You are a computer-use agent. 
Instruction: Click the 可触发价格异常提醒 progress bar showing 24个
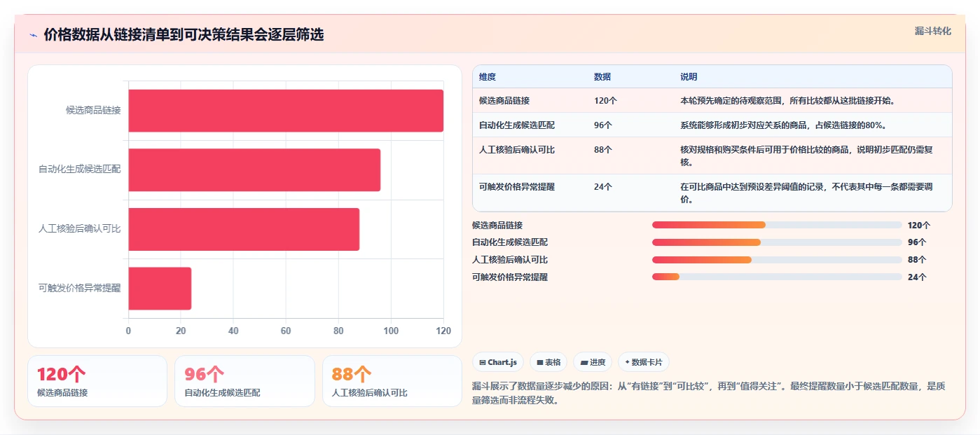[777, 277]
